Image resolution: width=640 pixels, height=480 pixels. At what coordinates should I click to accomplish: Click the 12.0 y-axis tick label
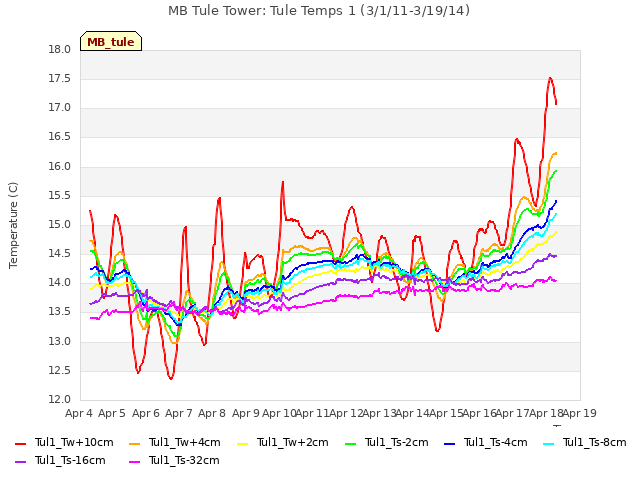coord(60,400)
